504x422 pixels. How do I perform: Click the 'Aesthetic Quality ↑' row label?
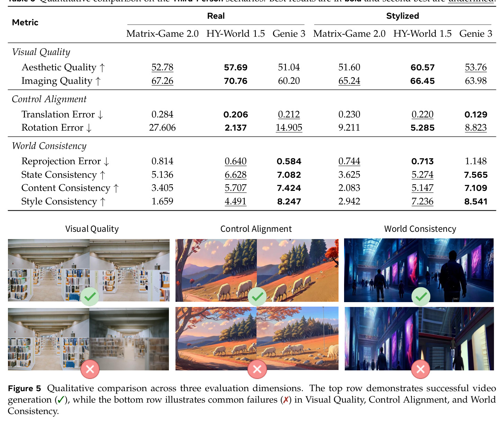pos(63,67)
